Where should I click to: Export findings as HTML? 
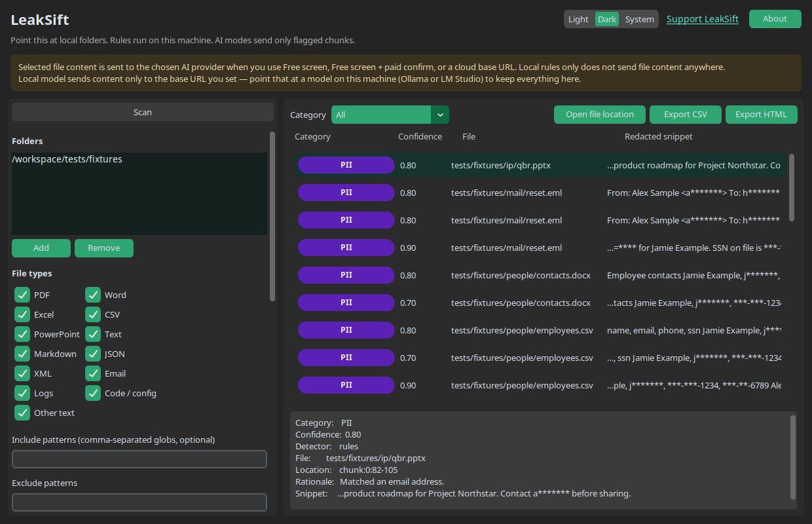(x=762, y=115)
